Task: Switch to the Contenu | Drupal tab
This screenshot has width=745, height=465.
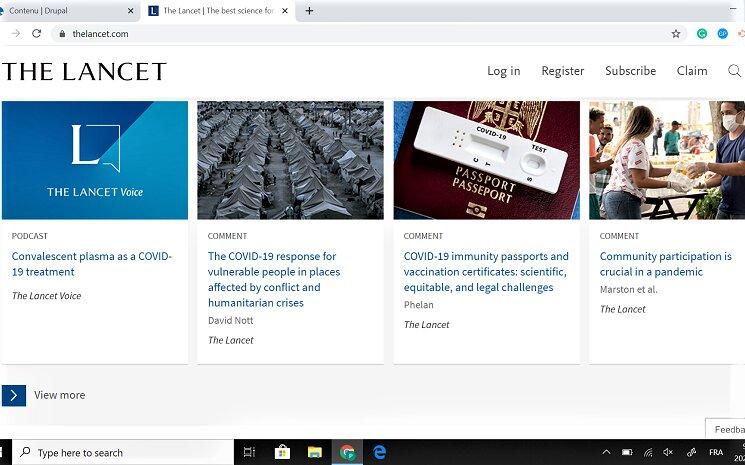Action: (62, 11)
